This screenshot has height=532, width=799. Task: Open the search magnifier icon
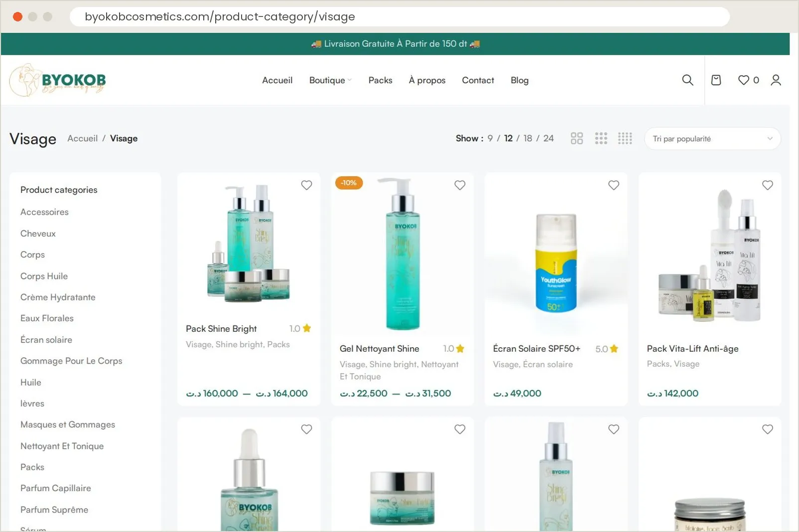(x=687, y=80)
